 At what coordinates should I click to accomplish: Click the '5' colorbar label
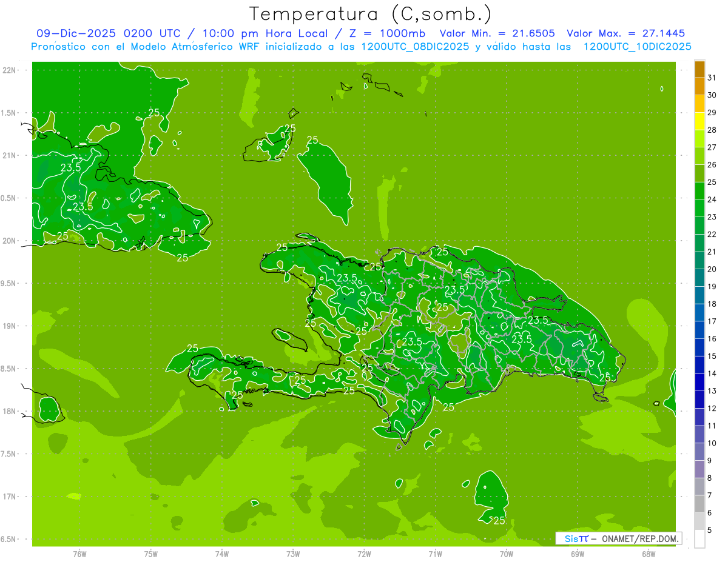pos(709,530)
